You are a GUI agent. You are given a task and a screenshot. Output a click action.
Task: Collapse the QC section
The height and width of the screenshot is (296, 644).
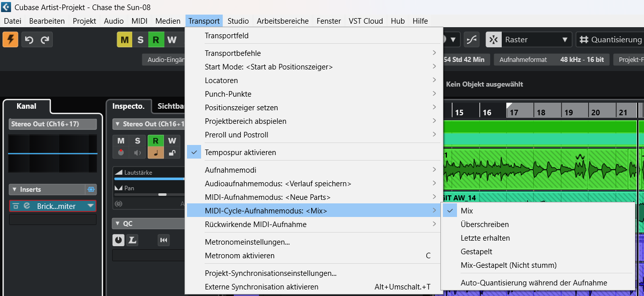click(x=117, y=224)
